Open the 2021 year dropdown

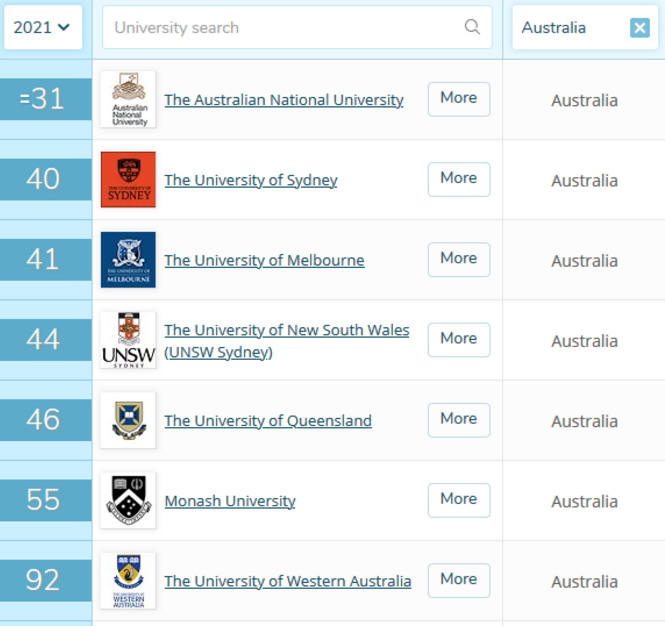click(x=42, y=27)
